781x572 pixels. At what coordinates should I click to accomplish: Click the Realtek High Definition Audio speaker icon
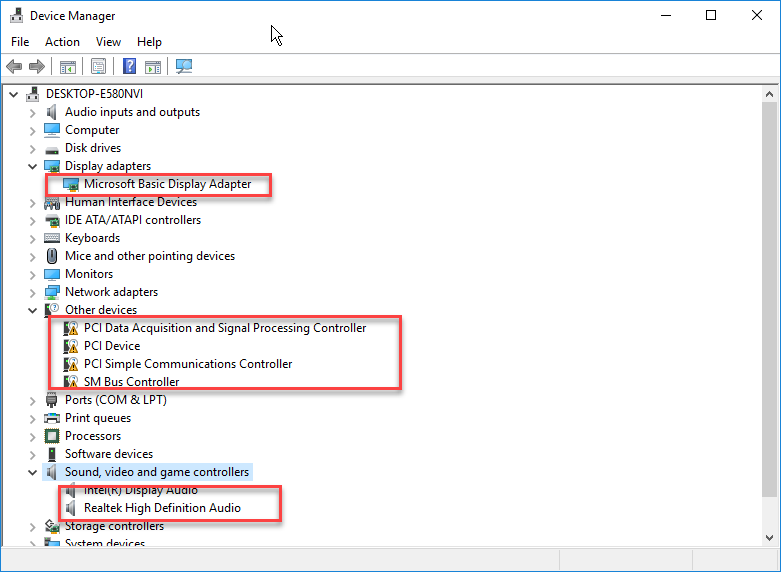pyautogui.click(x=71, y=508)
